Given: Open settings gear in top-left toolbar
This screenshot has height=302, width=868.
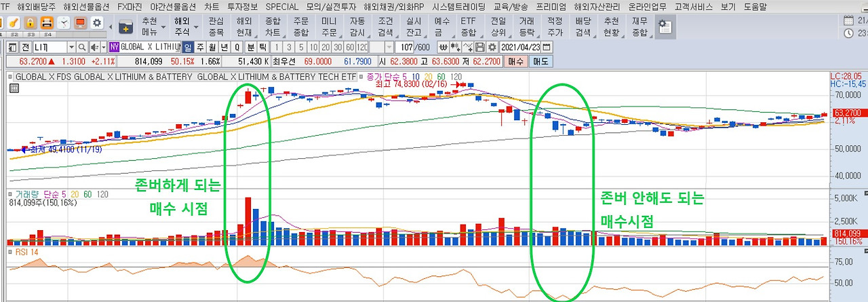Looking at the screenshot, I should (98, 22).
